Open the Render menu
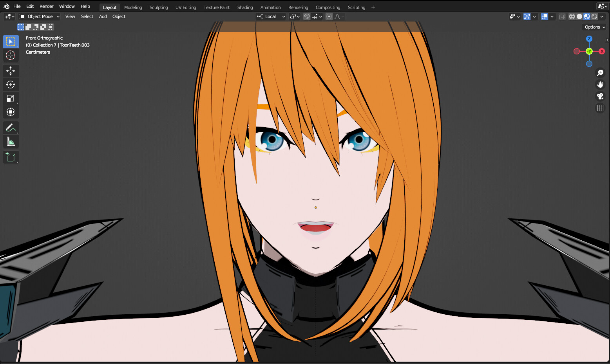Viewport: 610px width, 364px height. coord(46,6)
